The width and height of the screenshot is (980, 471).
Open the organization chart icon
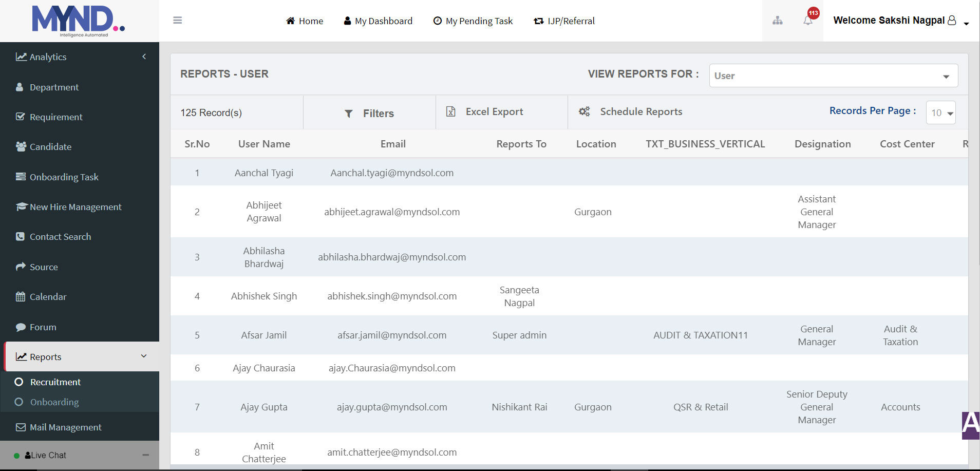click(x=778, y=21)
